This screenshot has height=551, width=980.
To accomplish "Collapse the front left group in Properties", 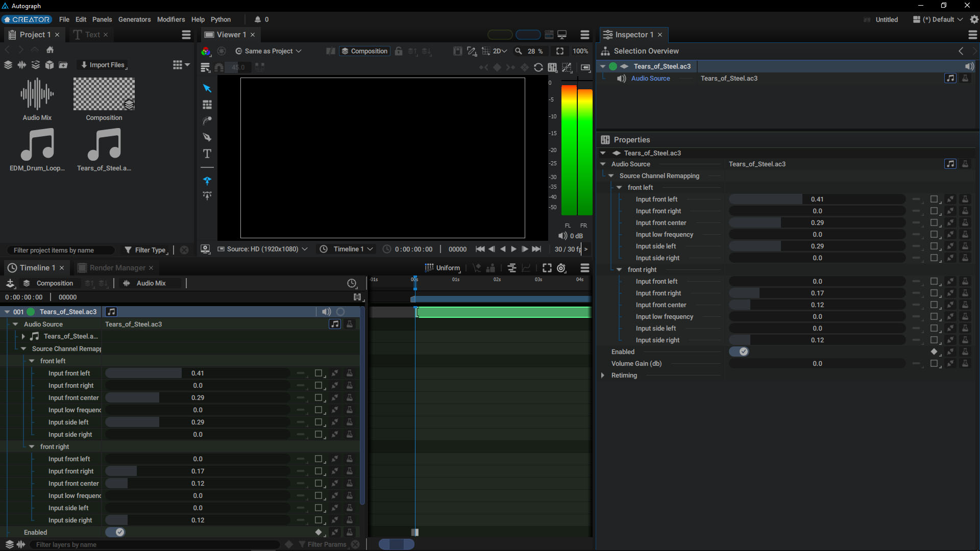I will tap(619, 187).
